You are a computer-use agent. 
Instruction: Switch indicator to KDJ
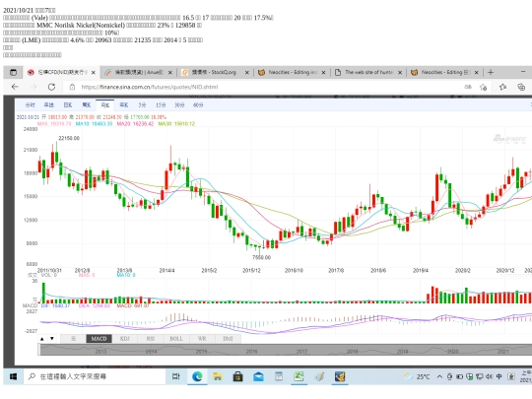point(124,339)
